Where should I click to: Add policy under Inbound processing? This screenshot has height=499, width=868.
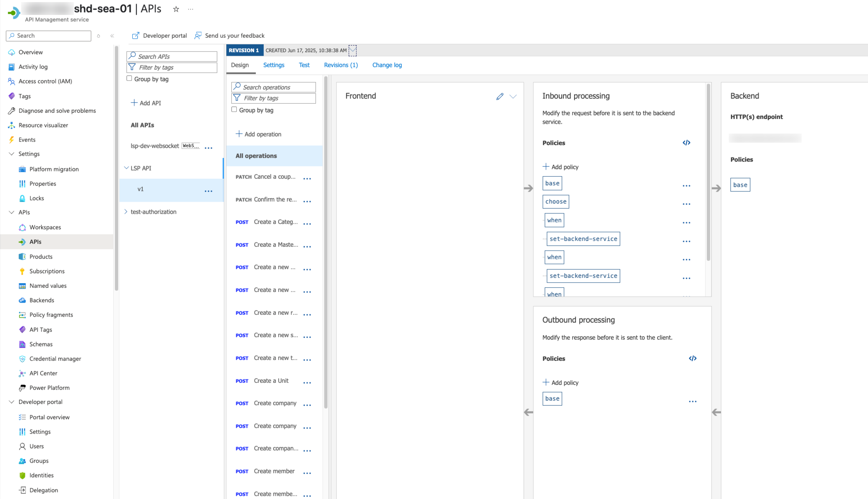point(560,167)
